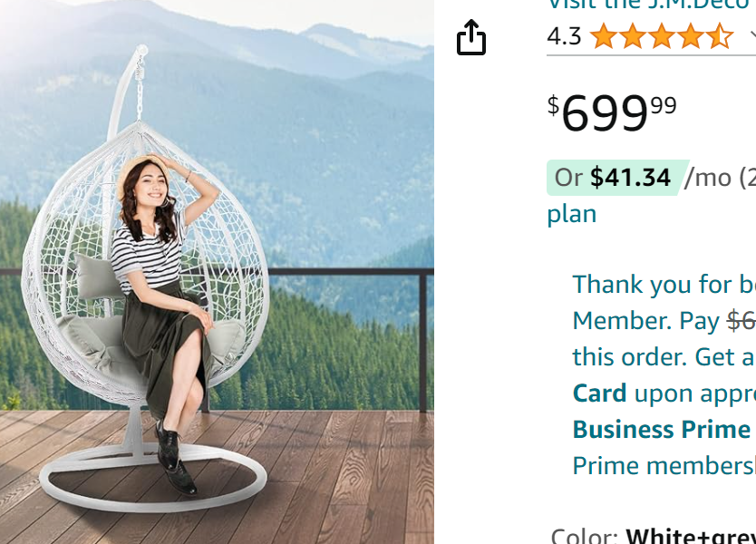
Task: Click the 'Prime members...' link text
Action: pyautogui.click(x=664, y=466)
